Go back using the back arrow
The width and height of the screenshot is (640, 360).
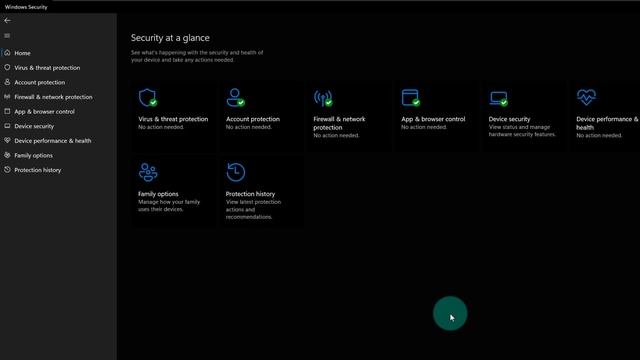[x=7, y=20]
